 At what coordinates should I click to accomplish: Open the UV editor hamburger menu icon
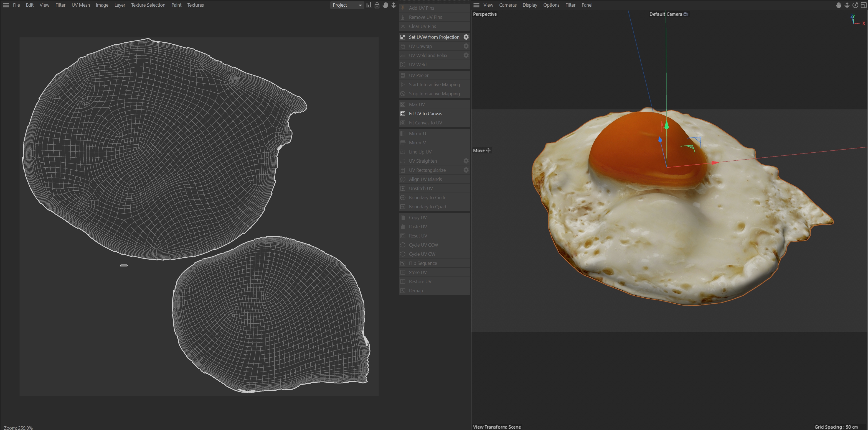coord(6,5)
